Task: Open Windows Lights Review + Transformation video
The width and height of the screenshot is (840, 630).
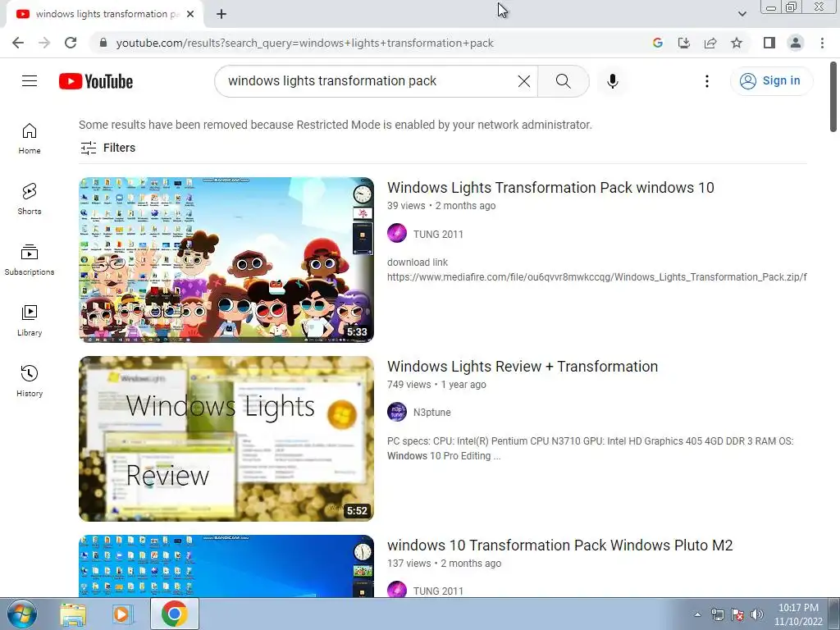Action: click(x=523, y=367)
